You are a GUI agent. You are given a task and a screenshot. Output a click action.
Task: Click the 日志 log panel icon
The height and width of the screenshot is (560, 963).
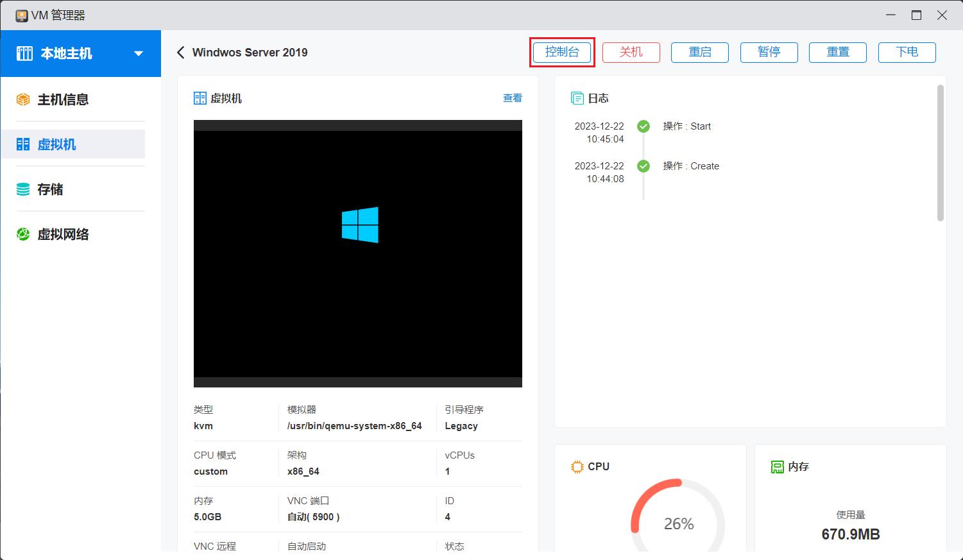pos(577,98)
